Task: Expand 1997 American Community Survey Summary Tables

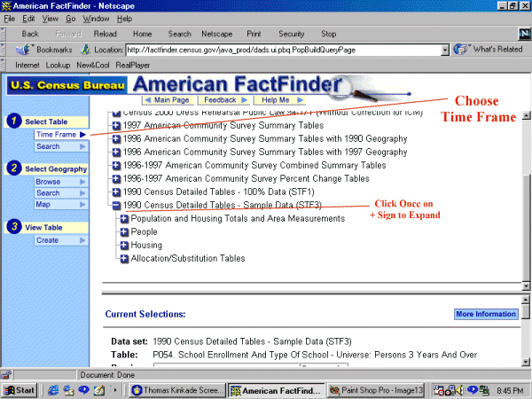Action: (116, 127)
